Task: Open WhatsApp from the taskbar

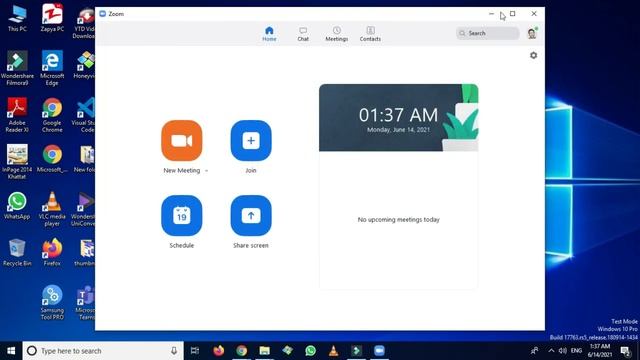Action: 311,351
